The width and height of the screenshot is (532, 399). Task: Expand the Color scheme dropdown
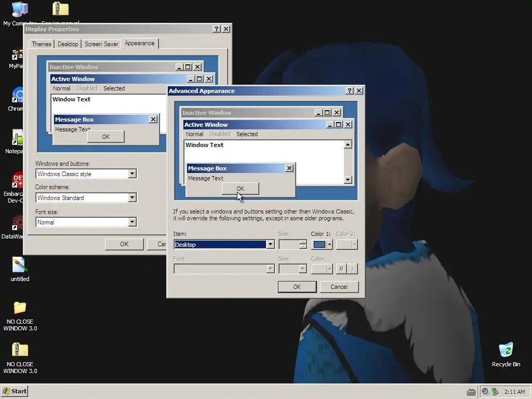(132, 197)
